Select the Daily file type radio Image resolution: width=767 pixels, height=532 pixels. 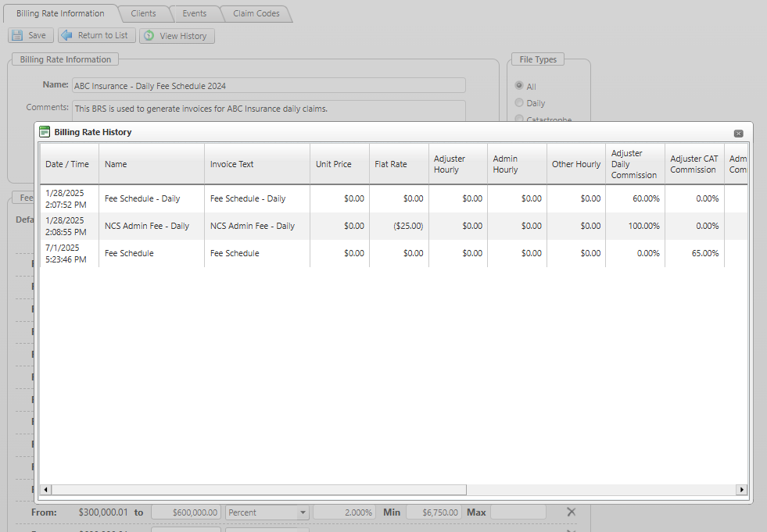point(519,102)
